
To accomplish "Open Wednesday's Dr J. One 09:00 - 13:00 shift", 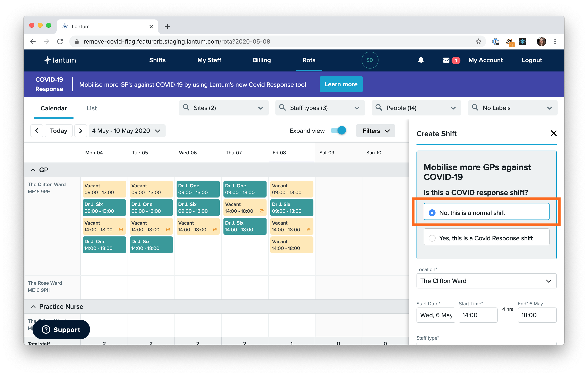I will 198,189.
